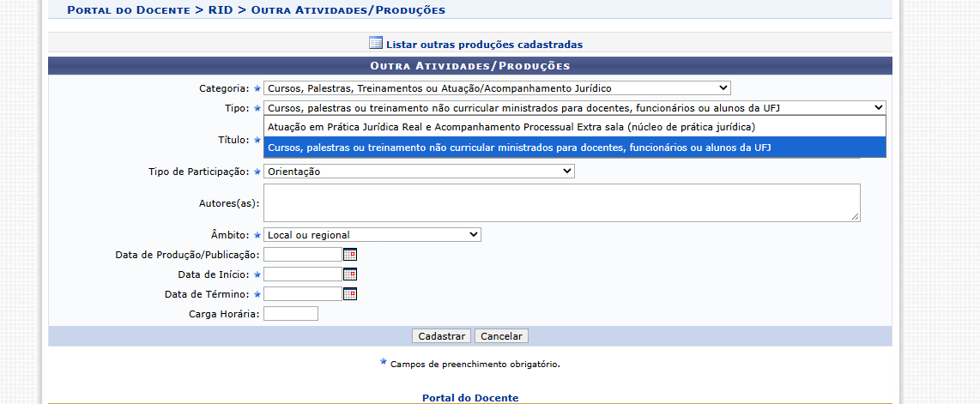Screen dimensions: 980x404
Task: Click the Data de Início input field
Action: tap(303, 274)
